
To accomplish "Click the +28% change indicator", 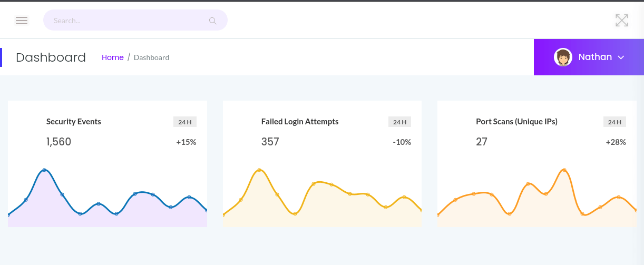I will click(x=616, y=142).
